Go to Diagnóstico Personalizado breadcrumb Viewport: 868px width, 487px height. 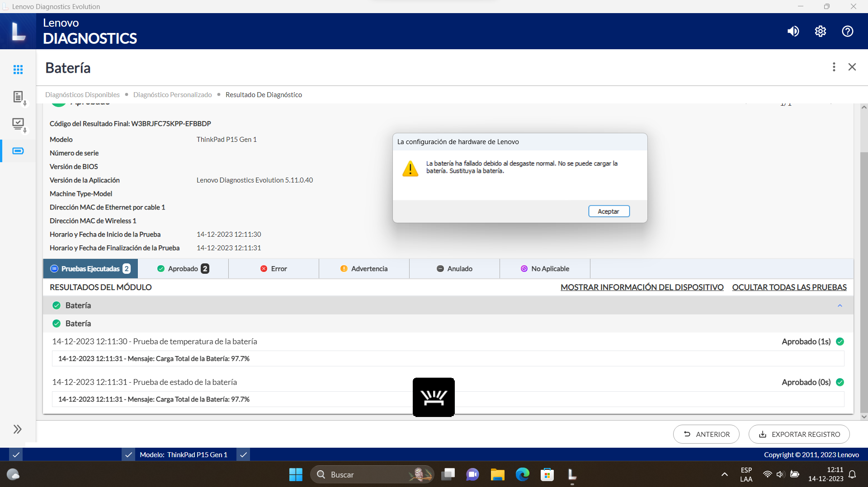tap(172, 94)
